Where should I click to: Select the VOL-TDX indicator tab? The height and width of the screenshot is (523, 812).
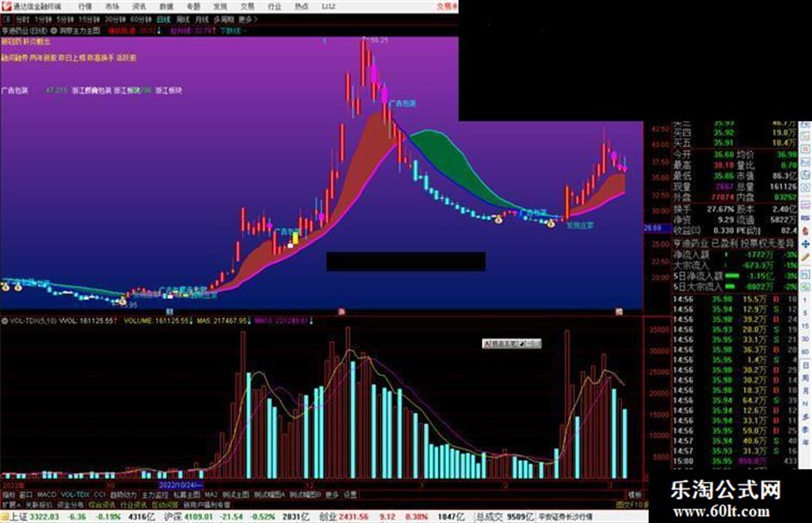(x=75, y=495)
